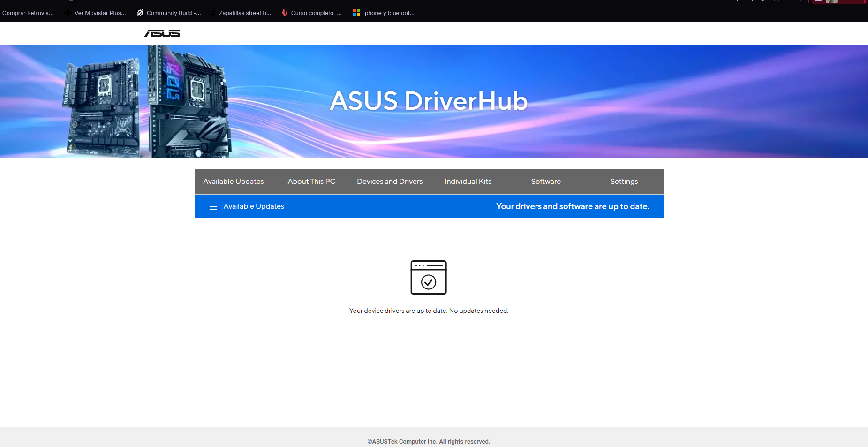Switch to the About This PC tab
Image resolution: width=868 pixels, height=447 pixels.
[312, 182]
